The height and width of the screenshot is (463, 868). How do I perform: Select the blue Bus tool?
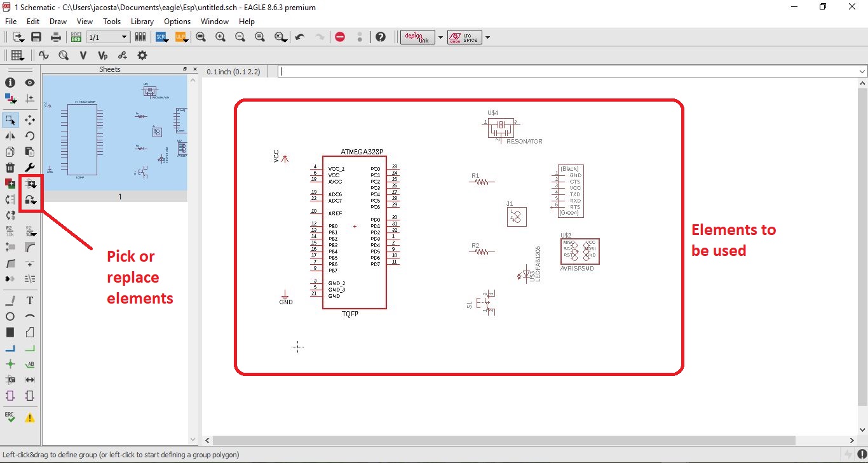tap(10, 349)
